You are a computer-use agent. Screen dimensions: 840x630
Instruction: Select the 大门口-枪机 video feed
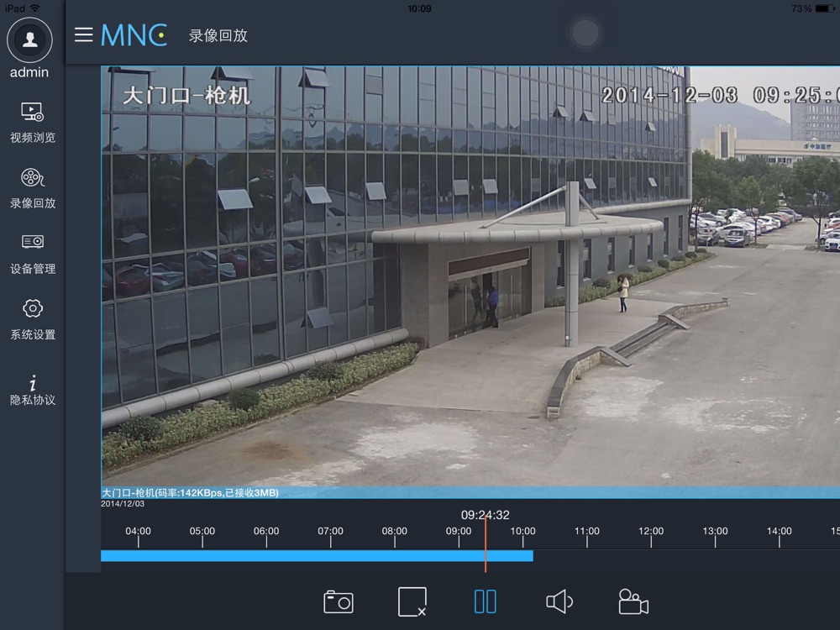click(470, 277)
